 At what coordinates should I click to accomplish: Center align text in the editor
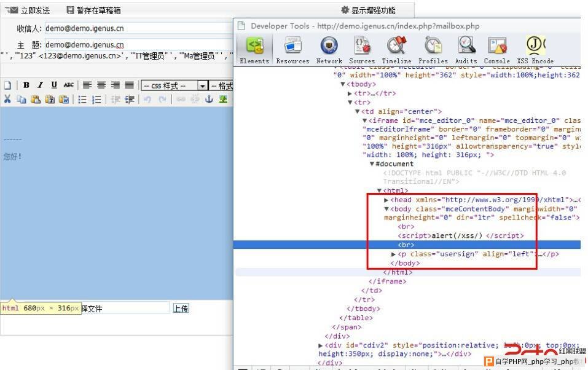point(101,85)
